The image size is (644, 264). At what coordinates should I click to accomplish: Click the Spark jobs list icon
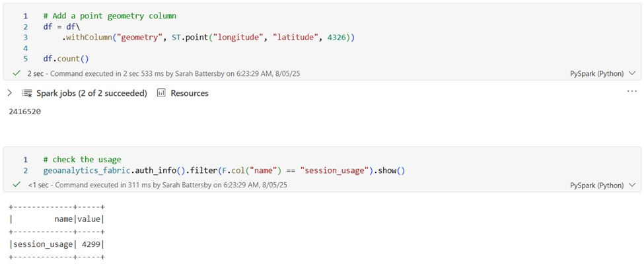point(27,93)
